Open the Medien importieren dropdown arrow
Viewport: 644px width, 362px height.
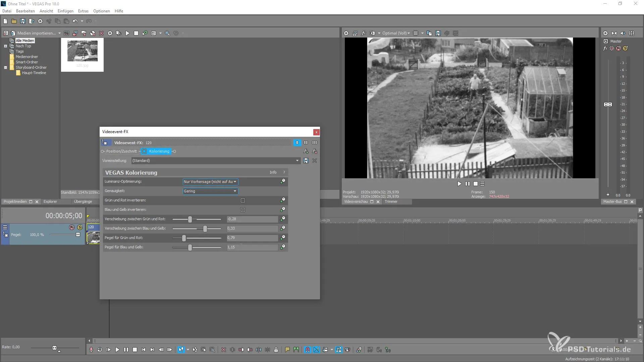pyautogui.click(x=59, y=33)
